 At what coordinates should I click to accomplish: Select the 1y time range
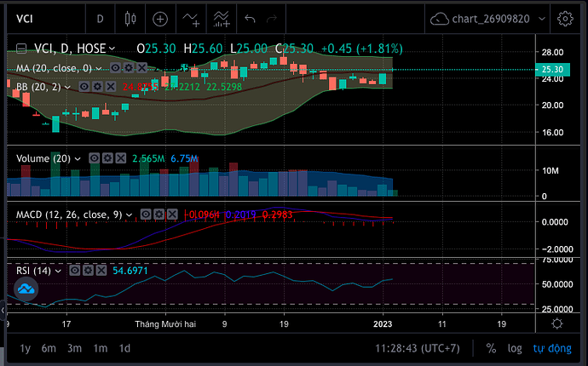pyautogui.click(x=25, y=348)
